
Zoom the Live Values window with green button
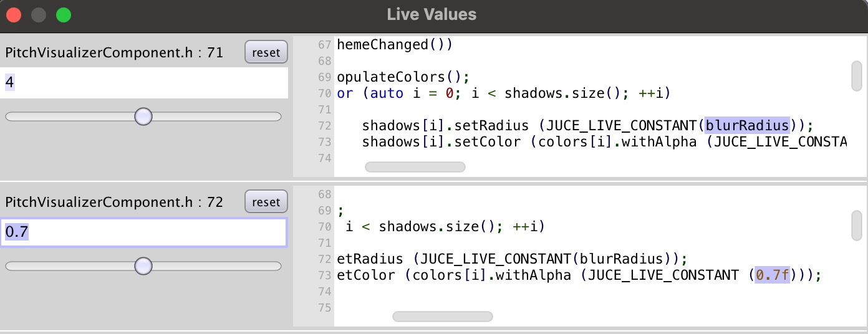pyautogui.click(x=64, y=14)
